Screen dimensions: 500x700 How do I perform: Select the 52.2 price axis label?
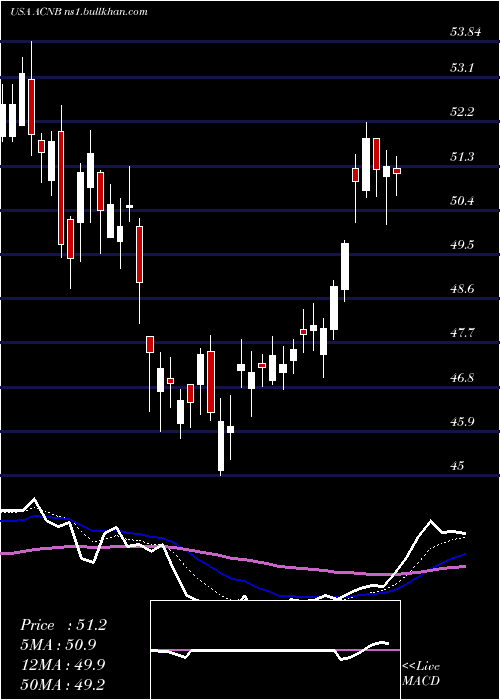462,112
